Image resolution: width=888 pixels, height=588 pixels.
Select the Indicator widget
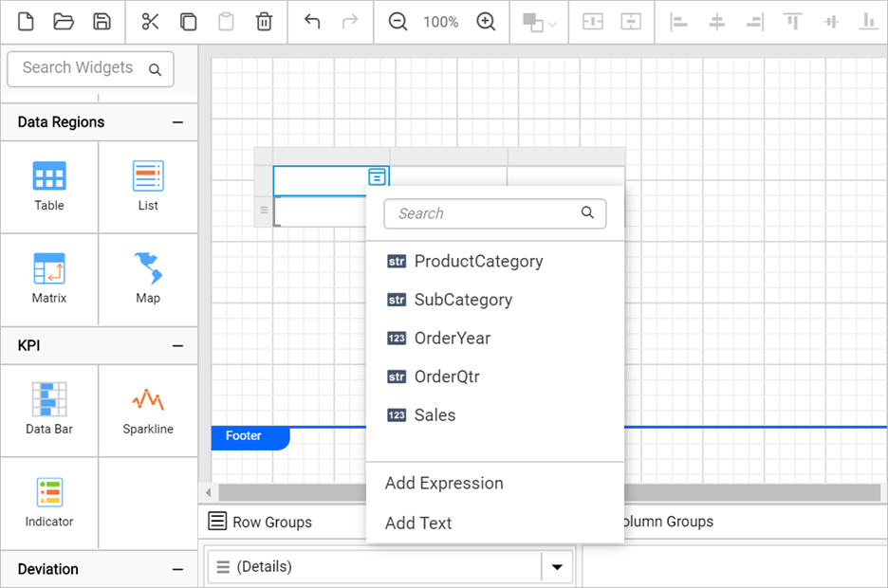point(49,503)
